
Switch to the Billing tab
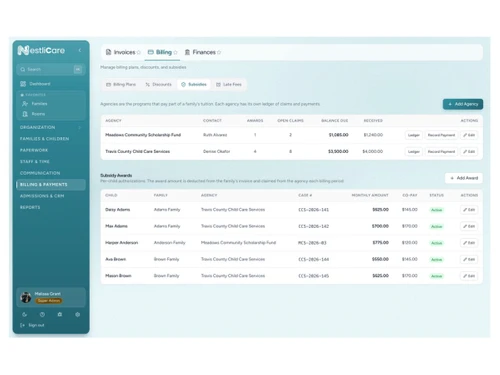(160, 52)
